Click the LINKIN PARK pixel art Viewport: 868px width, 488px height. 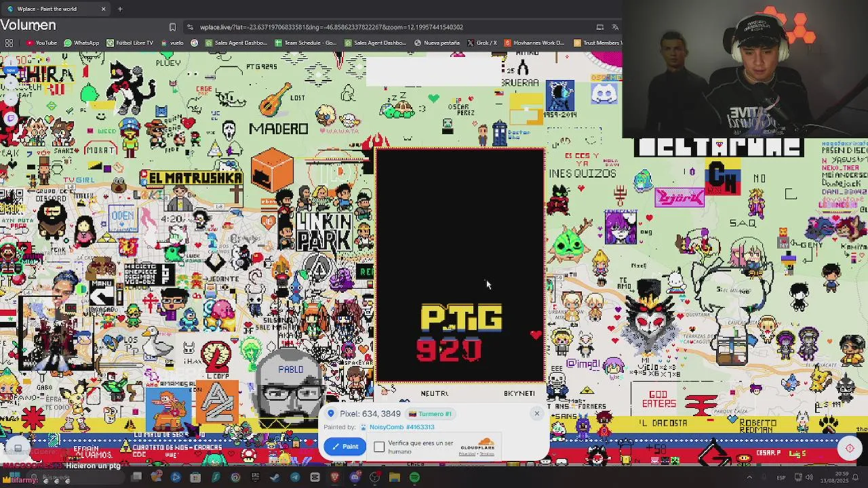point(324,231)
